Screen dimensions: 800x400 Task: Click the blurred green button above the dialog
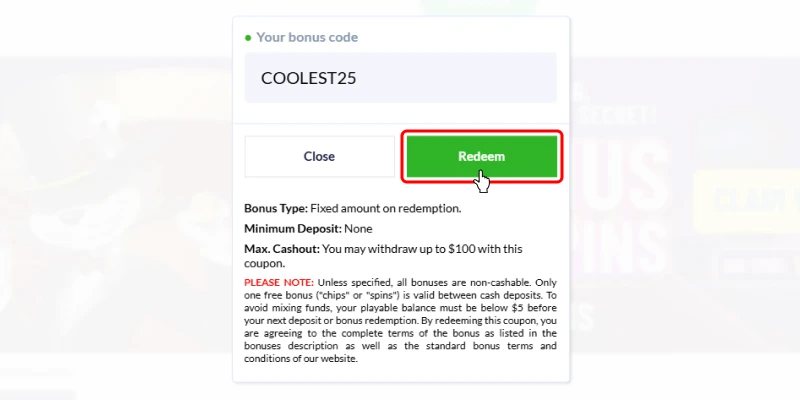pos(478,7)
